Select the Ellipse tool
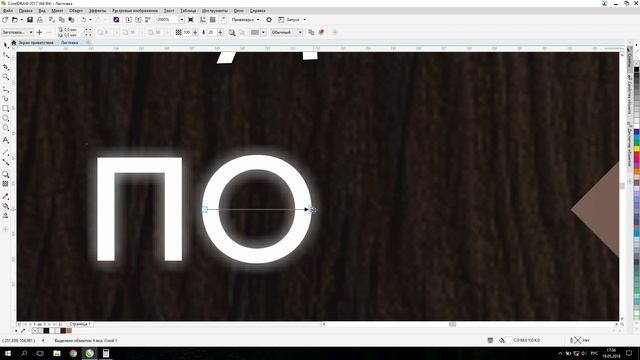 pos(6,118)
